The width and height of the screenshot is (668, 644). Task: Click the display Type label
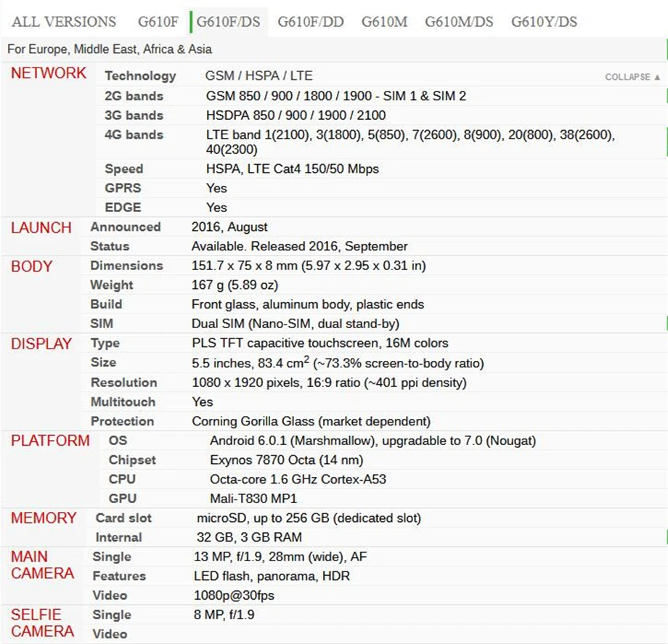click(x=105, y=343)
